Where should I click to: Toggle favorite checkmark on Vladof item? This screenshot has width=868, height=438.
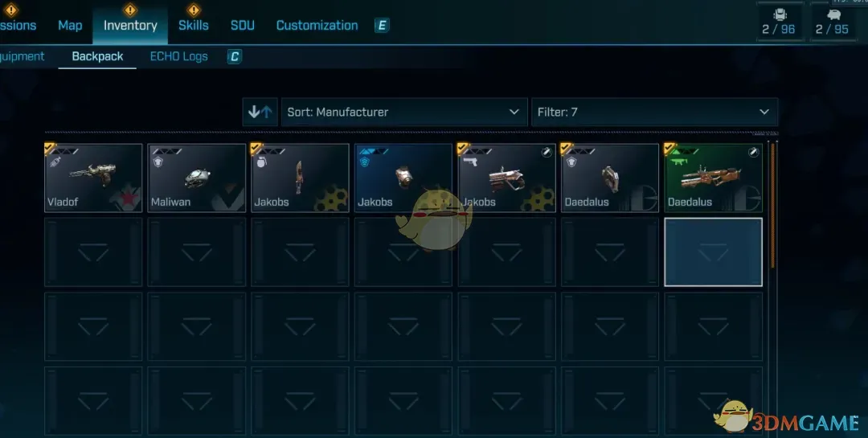(x=51, y=149)
